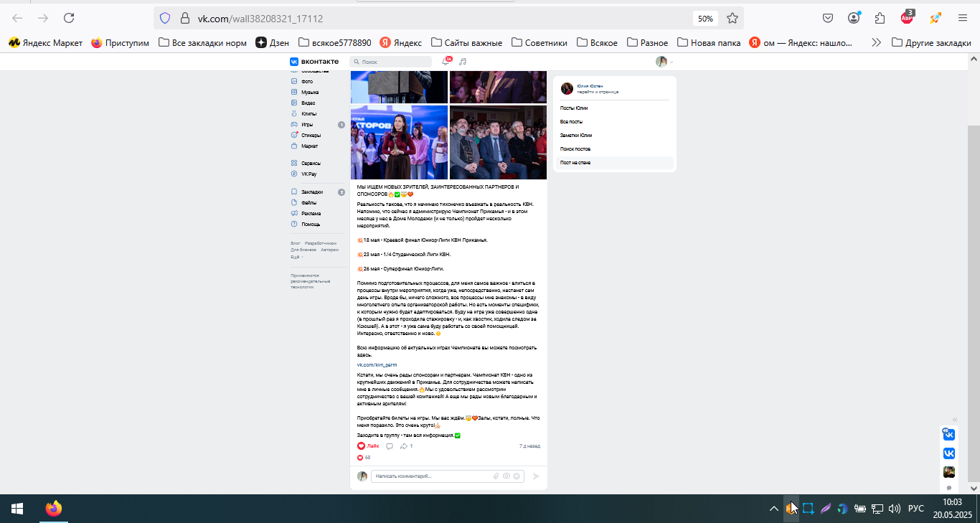Toggle the red Лайк heart on post

[x=368, y=446]
